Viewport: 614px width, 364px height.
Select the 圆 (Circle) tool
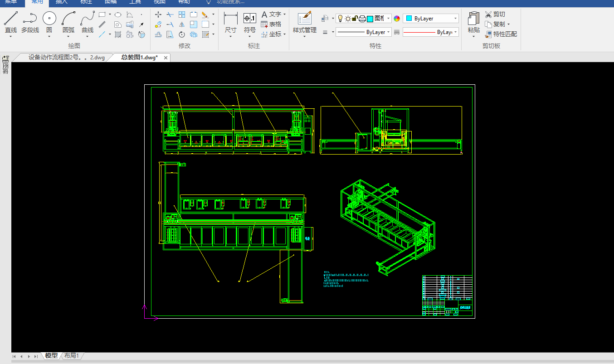(x=49, y=19)
